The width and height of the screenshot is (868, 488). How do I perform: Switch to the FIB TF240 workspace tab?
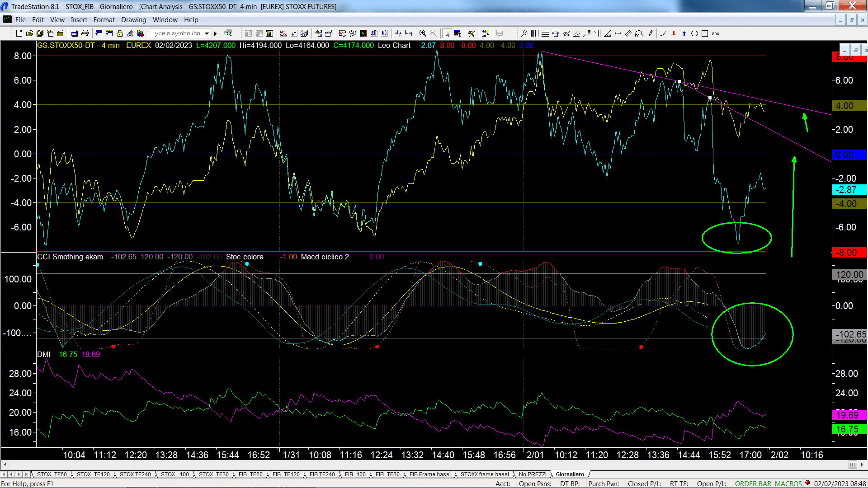(322, 474)
